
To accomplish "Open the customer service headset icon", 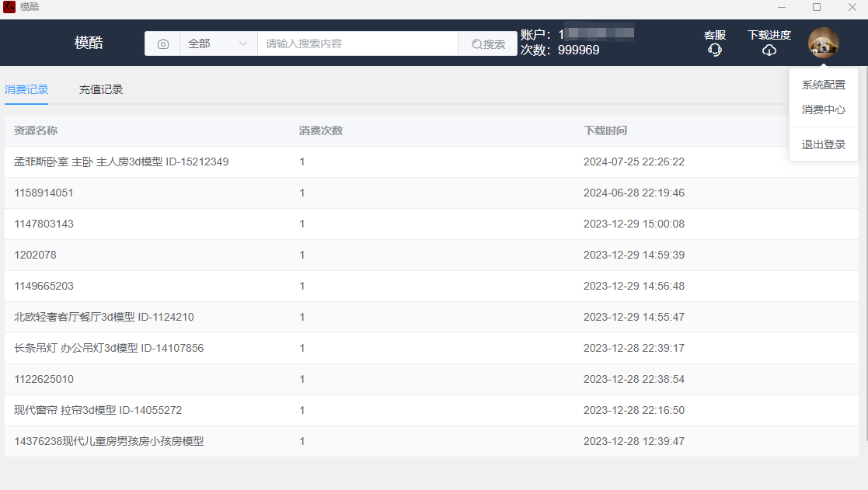I will click(715, 50).
